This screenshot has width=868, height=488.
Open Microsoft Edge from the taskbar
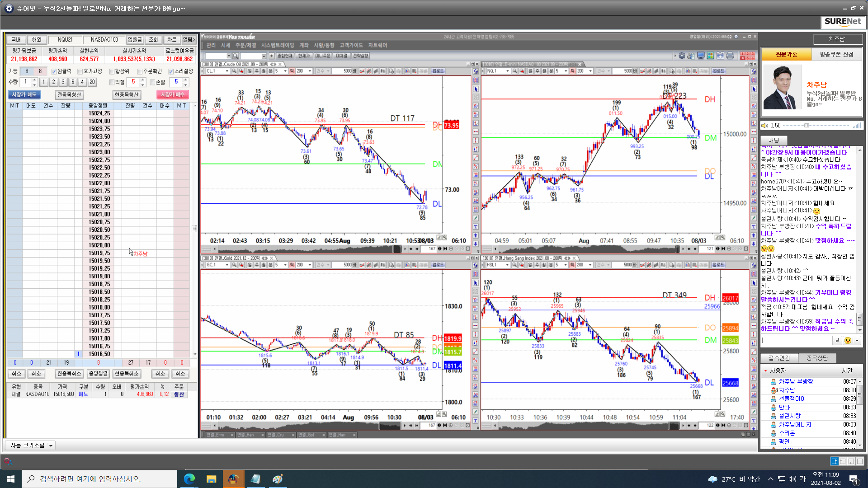[x=189, y=479]
